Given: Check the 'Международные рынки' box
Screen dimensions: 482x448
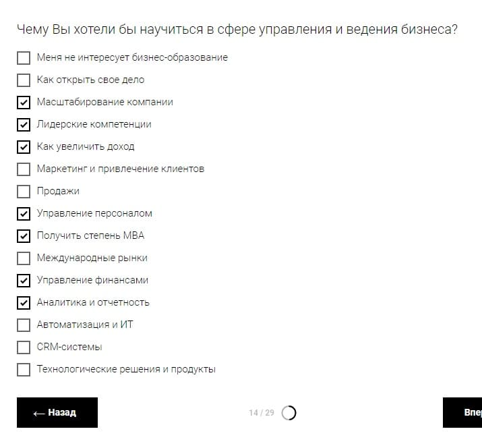Looking at the screenshot, I should (x=24, y=258).
